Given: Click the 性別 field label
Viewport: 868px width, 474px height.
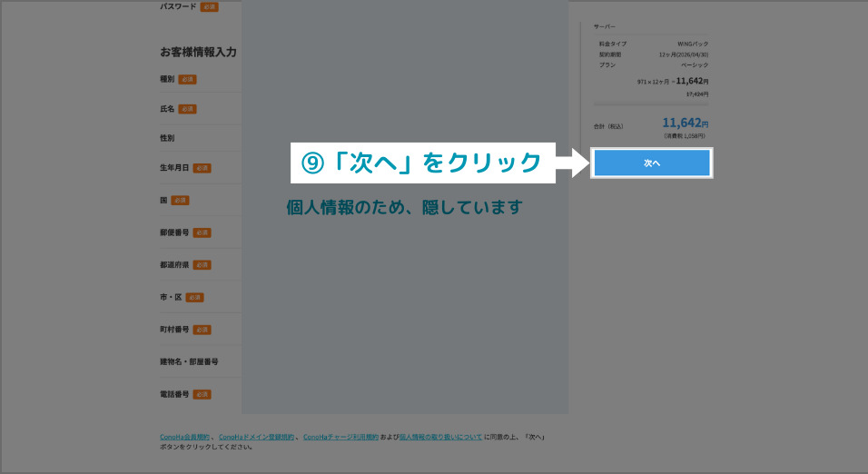Looking at the screenshot, I should 167,138.
